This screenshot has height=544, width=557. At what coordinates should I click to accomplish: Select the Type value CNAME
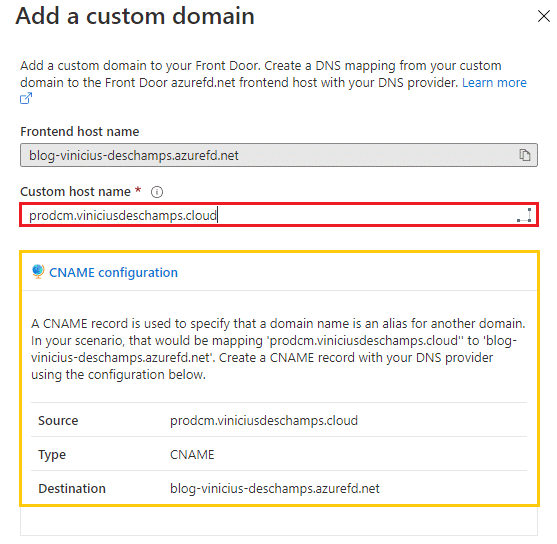coord(192,454)
